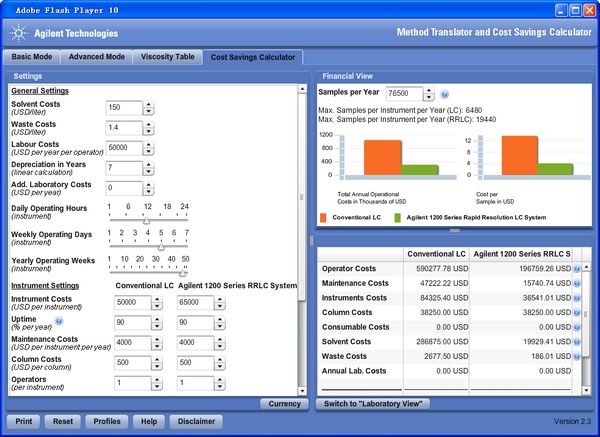Switch to the Advanced Mode tab
600x437 pixels.
[96, 57]
